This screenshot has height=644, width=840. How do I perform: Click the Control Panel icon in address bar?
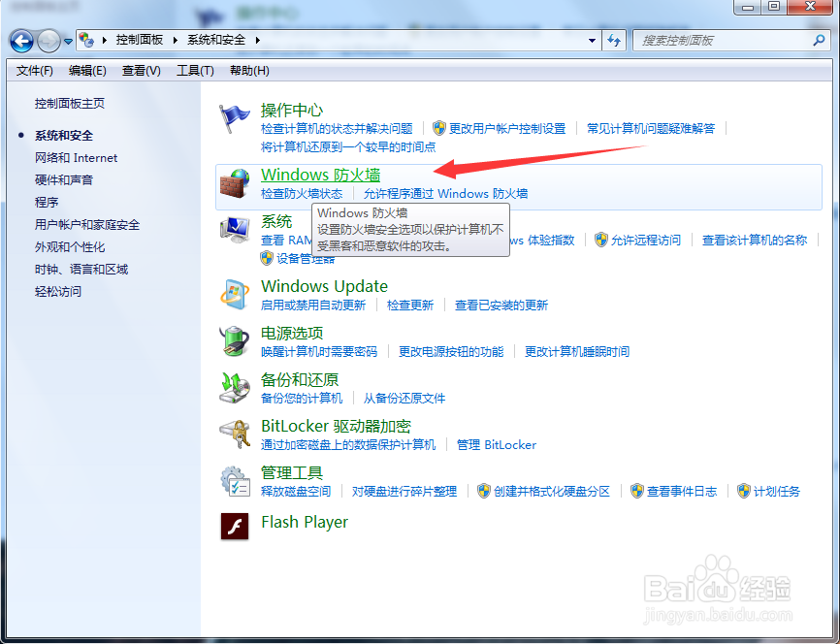86,40
